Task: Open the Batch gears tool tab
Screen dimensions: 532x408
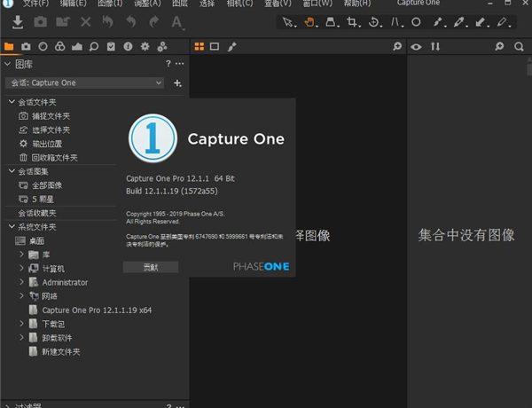Action: pyautogui.click(x=162, y=46)
